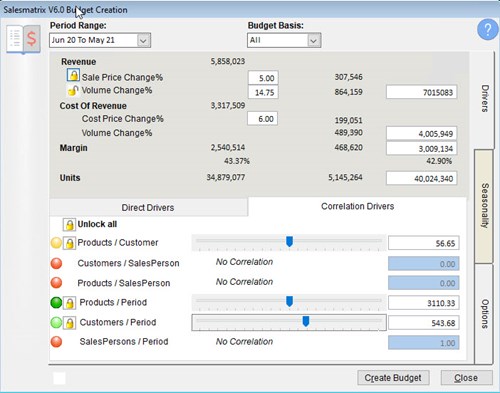Click the Volume Change% field 14.75
This screenshot has height=393, width=500.
263,92
